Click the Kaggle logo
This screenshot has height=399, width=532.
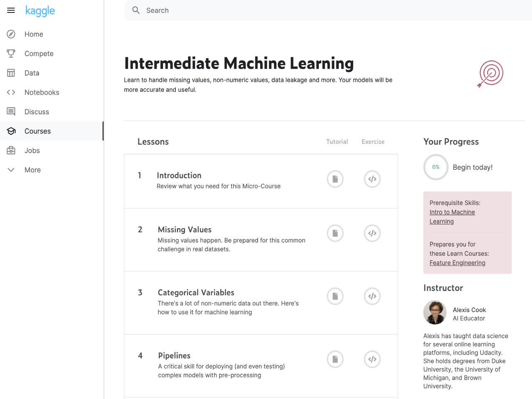(40, 11)
